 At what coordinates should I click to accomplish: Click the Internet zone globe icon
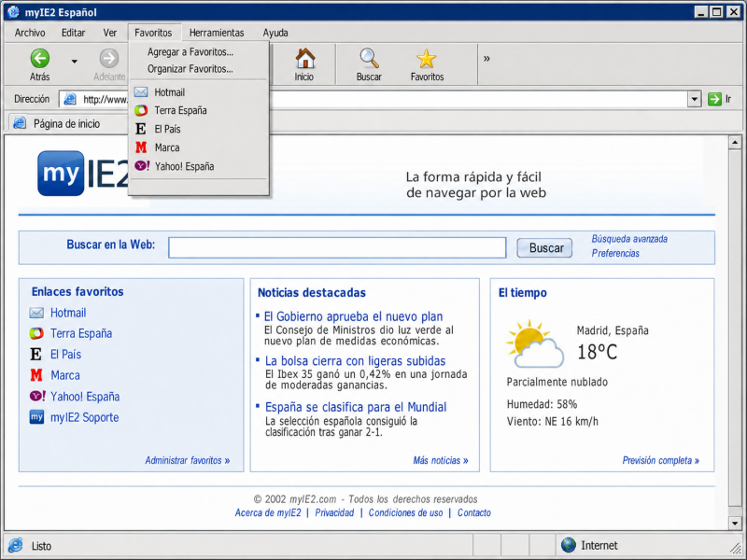click(568, 545)
